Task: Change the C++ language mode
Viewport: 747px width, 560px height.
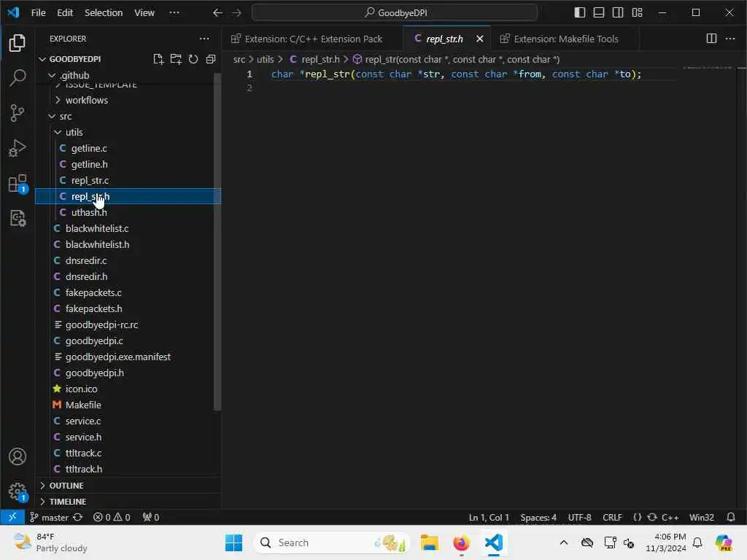Action: pyautogui.click(x=670, y=517)
